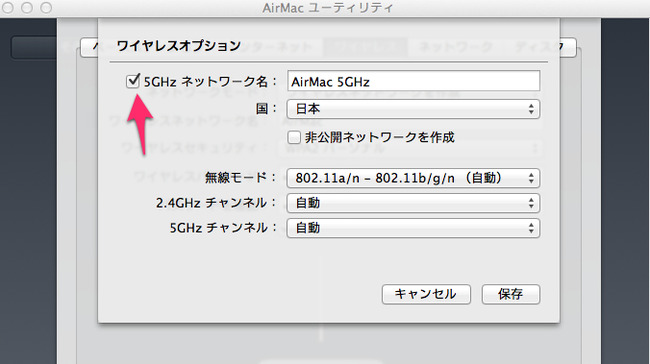Open the 2.4GHz チャンネル dropdown
Viewport: 650px width, 364px height.
click(413, 203)
